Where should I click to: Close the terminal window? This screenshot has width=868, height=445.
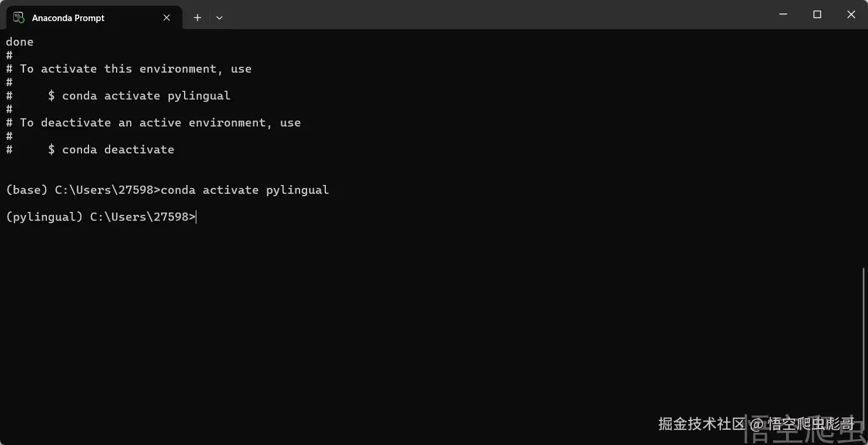[x=851, y=14]
